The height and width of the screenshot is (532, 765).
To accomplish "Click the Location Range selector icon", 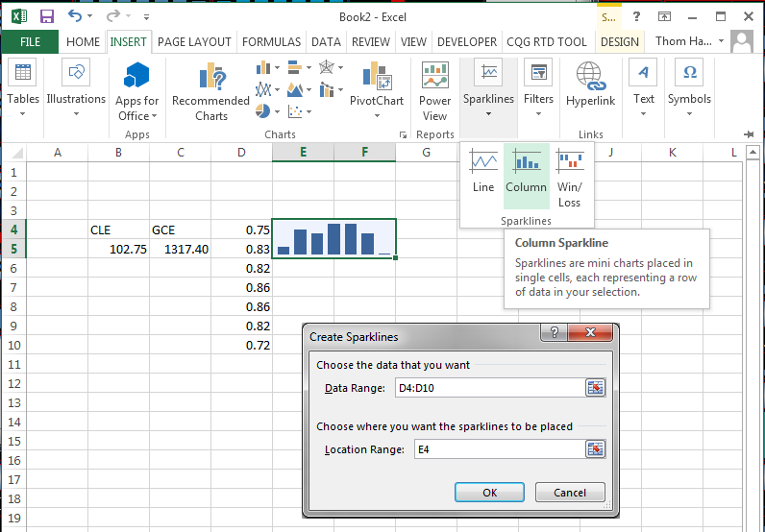I will (596, 449).
